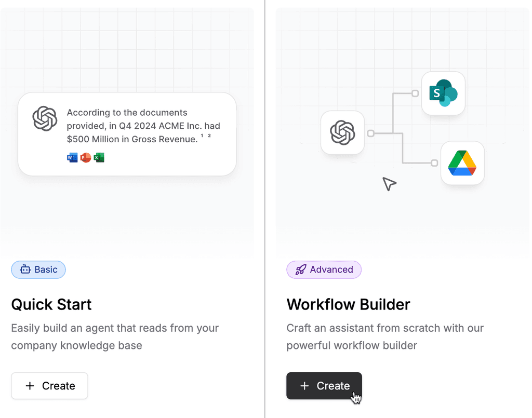Select the OpenAI node in the workflow diagram
Viewport: 532px width, 418px height.
pyautogui.click(x=342, y=133)
